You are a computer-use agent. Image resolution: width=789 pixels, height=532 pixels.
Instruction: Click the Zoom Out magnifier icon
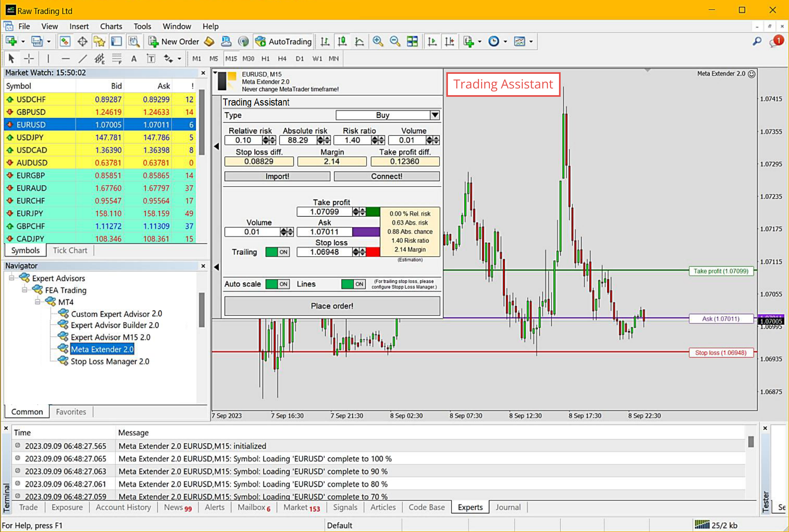(x=395, y=41)
